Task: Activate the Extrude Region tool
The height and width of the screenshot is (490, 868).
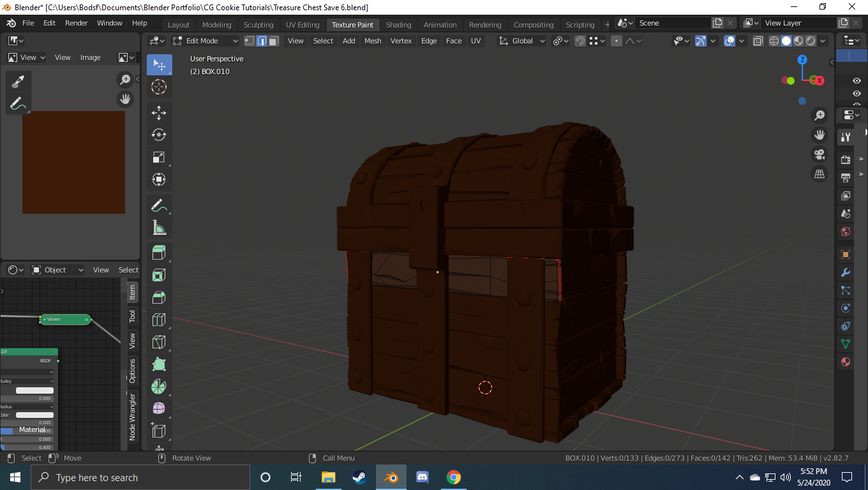Action: pos(159,253)
